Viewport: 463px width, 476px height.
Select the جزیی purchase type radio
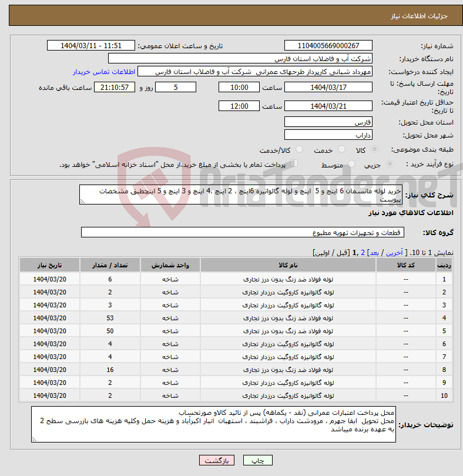coord(390,164)
